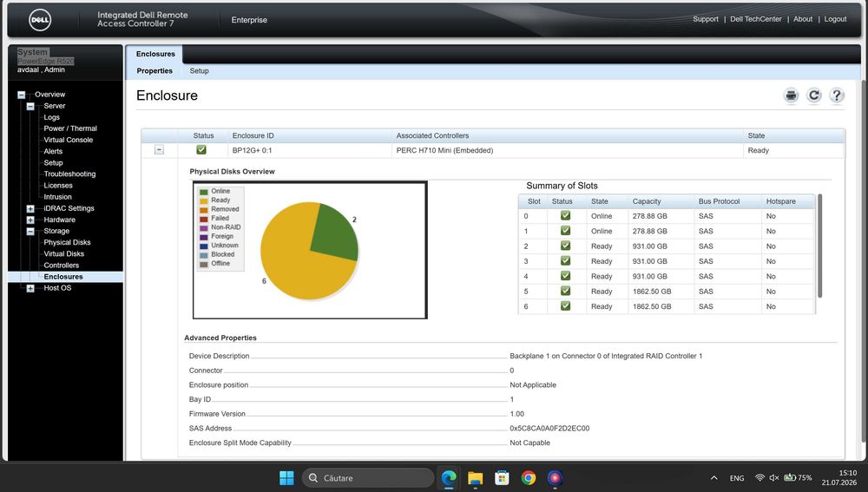Open Microsoft Store from taskbar
Image resolution: width=868 pixels, height=492 pixels.
pyautogui.click(x=502, y=477)
